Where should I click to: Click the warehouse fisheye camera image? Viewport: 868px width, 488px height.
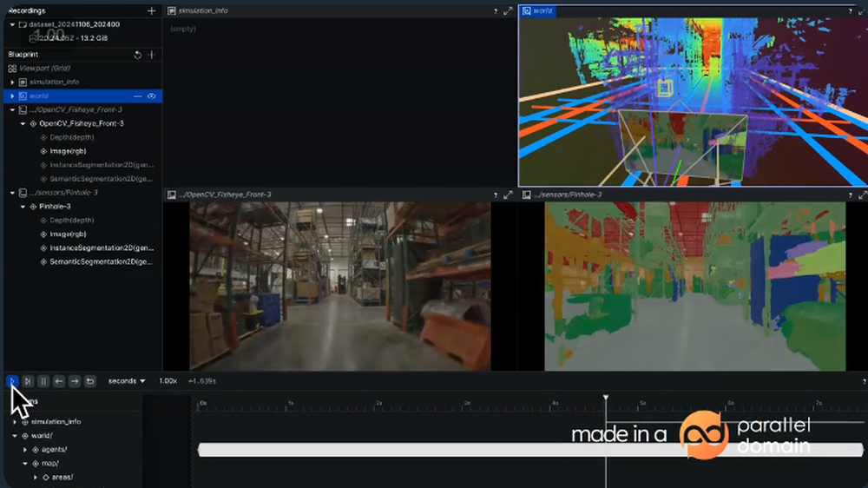point(340,287)
